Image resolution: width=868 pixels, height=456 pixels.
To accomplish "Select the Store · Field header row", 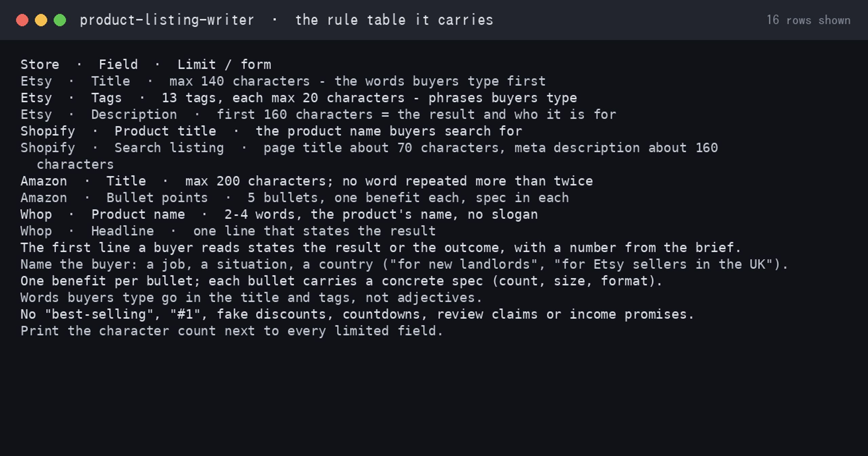I will [146, 64].
